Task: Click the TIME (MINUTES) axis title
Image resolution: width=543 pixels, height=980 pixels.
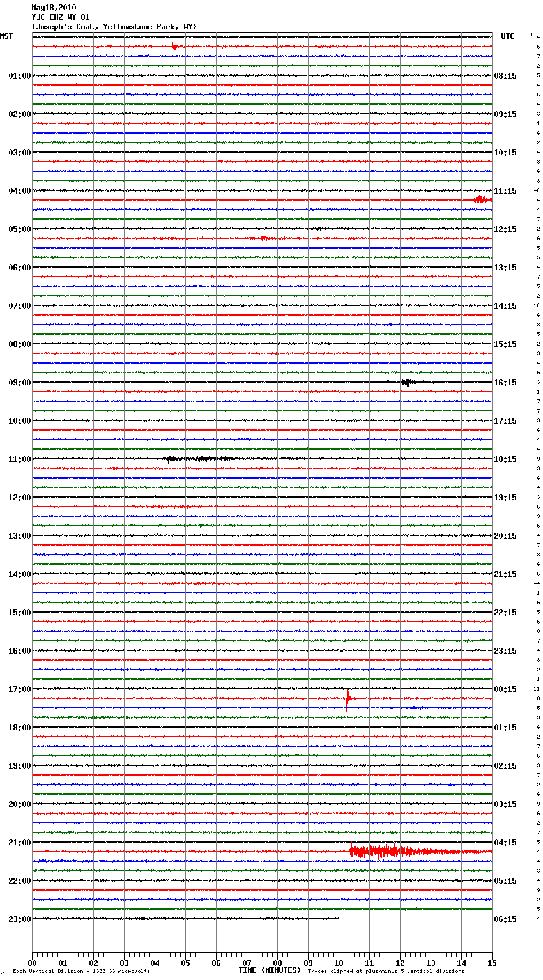Action: [270, 970]
